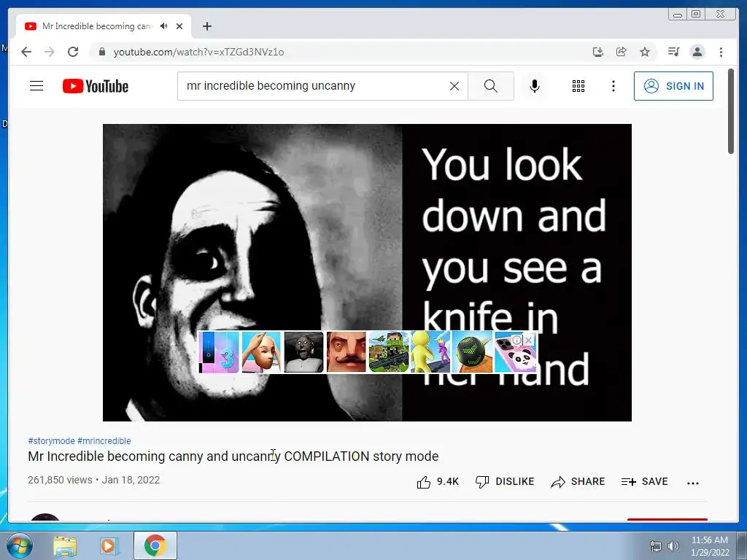Open Granny game ad thumbnail
The image size is (747, 560).
pyautogui.click(x=303, y=352)
